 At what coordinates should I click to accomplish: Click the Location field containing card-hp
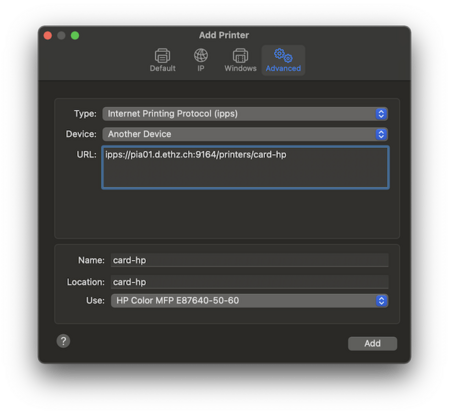[250, 282]
